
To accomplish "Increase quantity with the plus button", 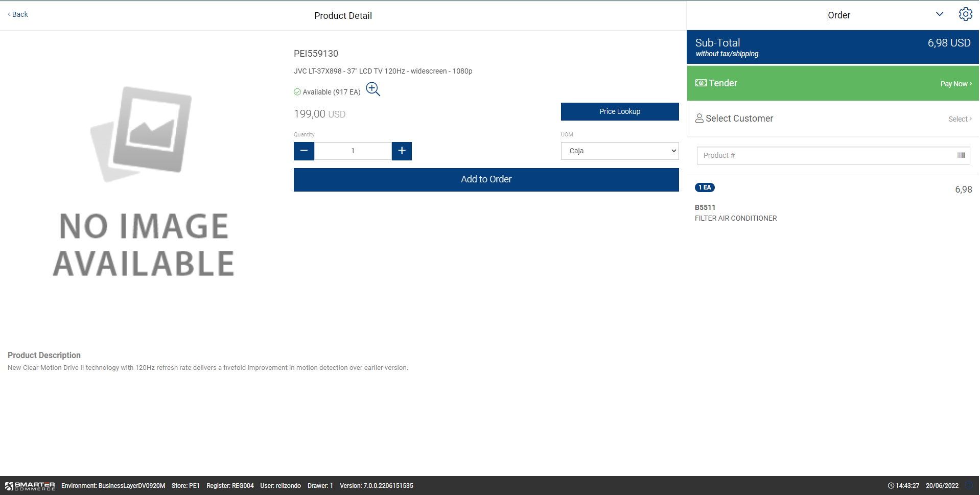I will click(402, 151).
